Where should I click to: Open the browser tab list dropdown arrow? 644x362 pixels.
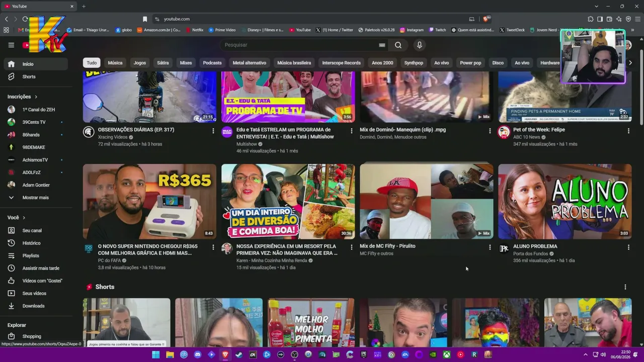(596, 6)
